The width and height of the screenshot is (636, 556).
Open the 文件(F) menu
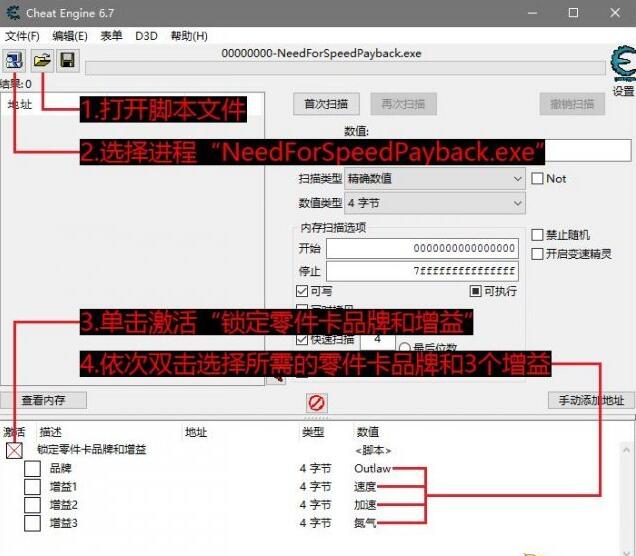click(x=22, y=36)
